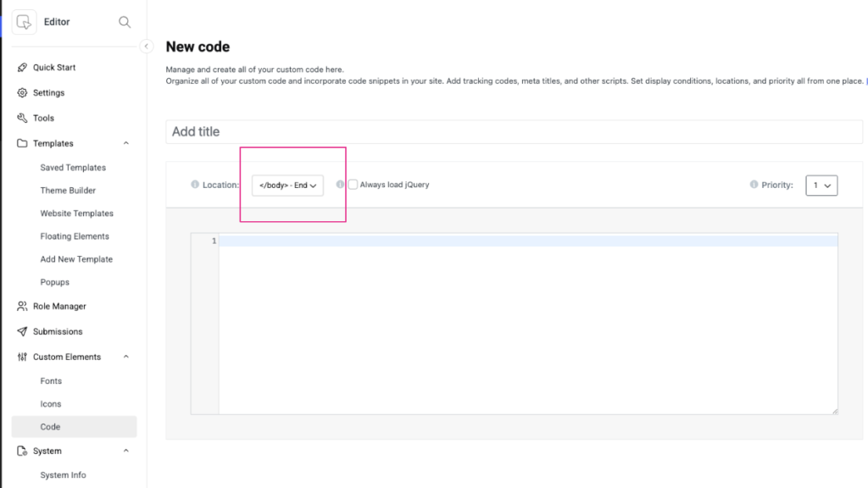Image resolution: width=868 pixels, height=488 pixels.
Task: Click the Tools wrench icon
Action: [x=22, y=118]
